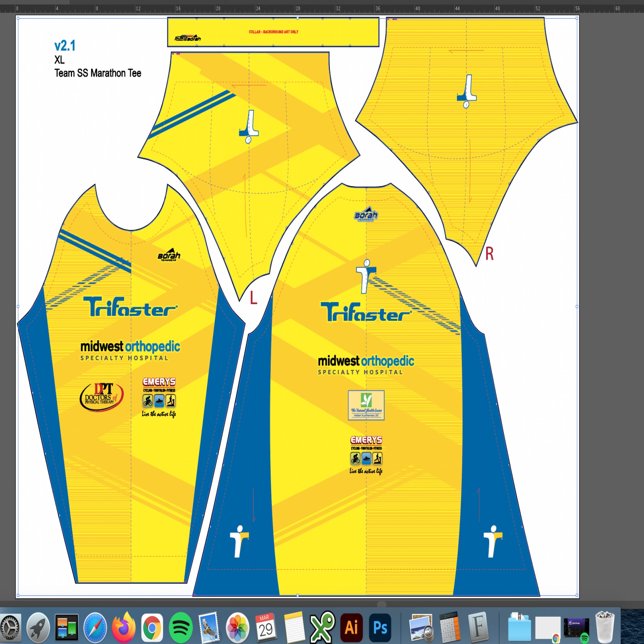
Task: Open Calculator from the dock
Action: (x=450, y=627)
